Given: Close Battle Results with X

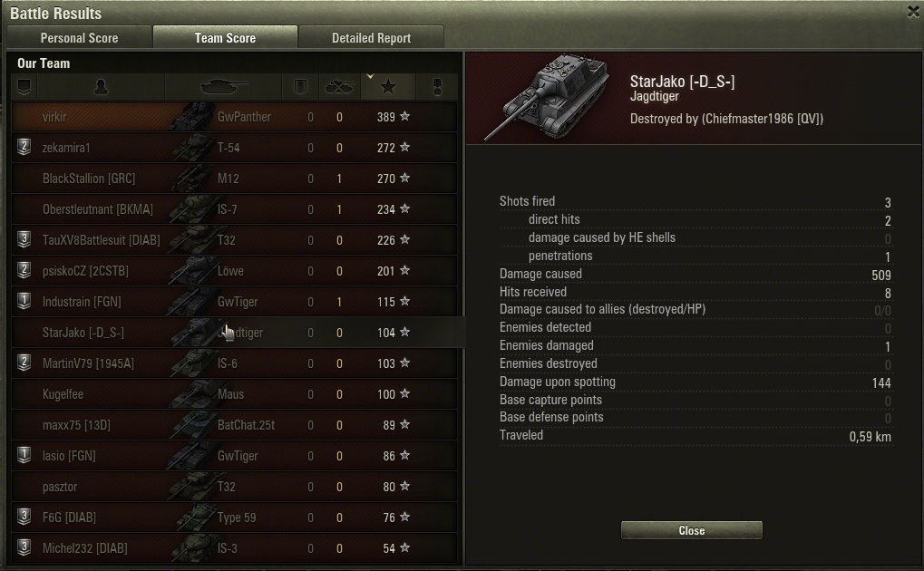Looking at the screenshot, I should pos(913,12).
